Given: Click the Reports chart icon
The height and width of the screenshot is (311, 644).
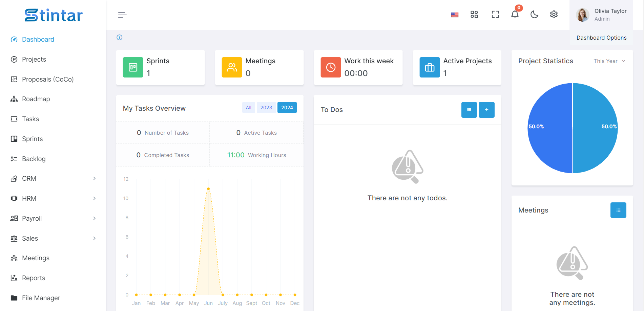Looking at the screenshot, I should tap(14, 278).
